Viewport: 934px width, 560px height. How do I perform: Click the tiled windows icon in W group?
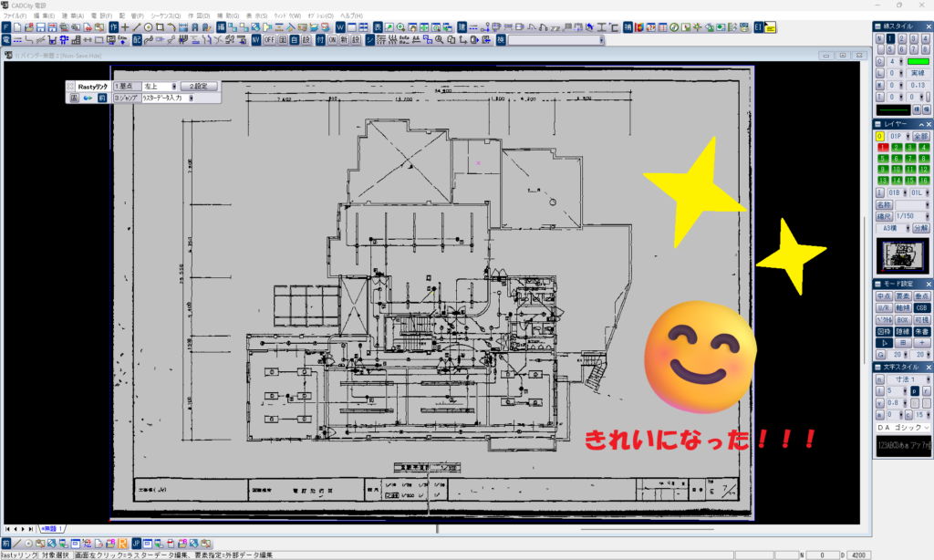coord(363,27)
